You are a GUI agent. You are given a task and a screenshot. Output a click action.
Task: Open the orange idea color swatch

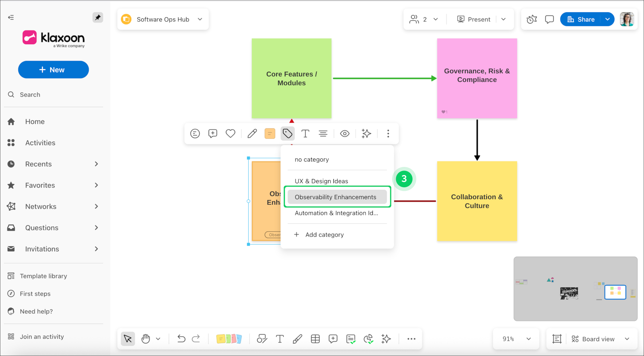click(270, 134)
